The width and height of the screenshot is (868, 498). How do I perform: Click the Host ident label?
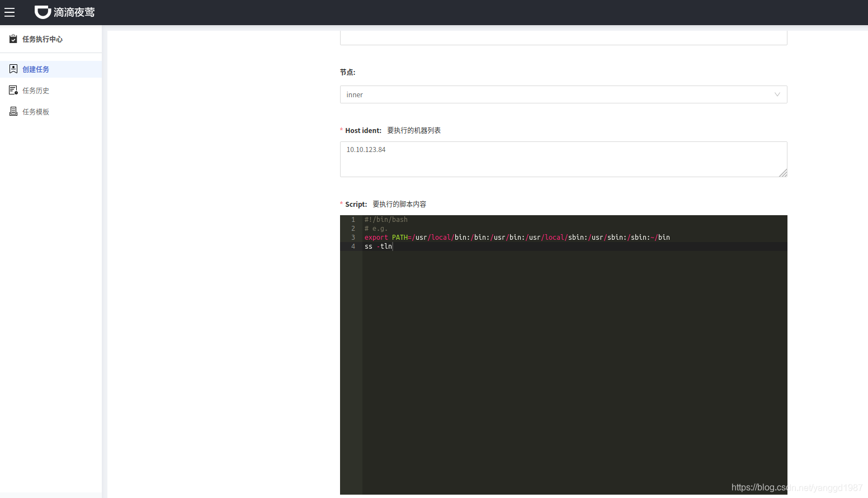point(363,130)
